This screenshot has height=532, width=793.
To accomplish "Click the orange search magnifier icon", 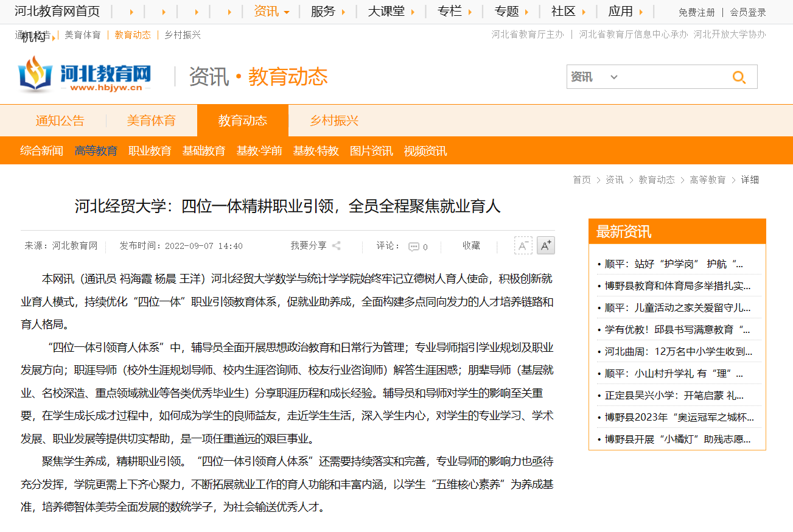I will (739, 77).
